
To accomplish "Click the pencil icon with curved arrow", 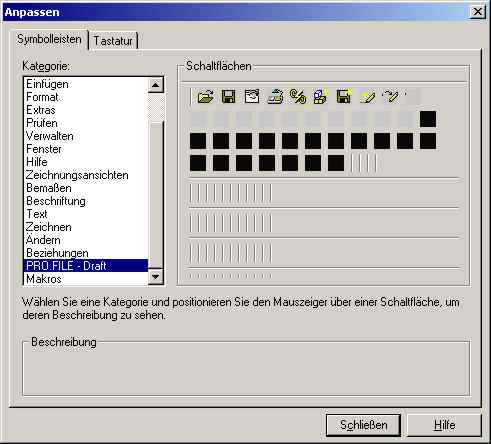I will pos(391,97).
